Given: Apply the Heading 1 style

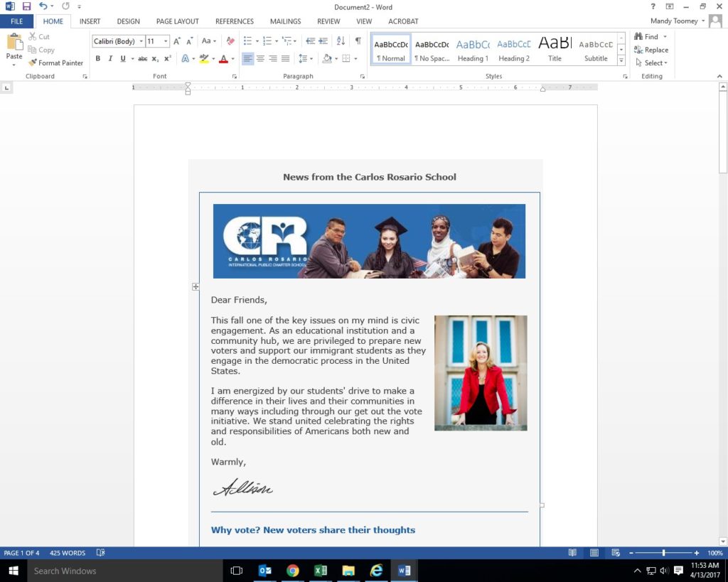Looking at the screenshot, I should [473, 49].
